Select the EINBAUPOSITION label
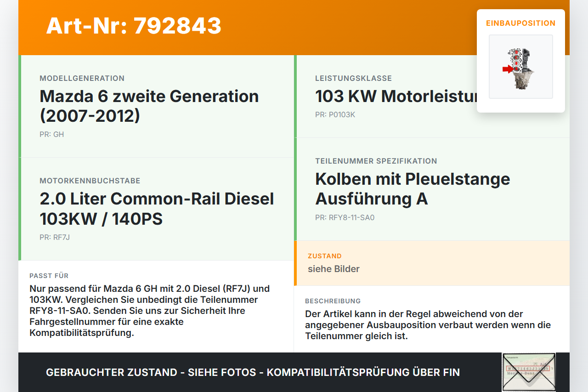The height and width of the screenshot is (392, 588). coord(521,23)
